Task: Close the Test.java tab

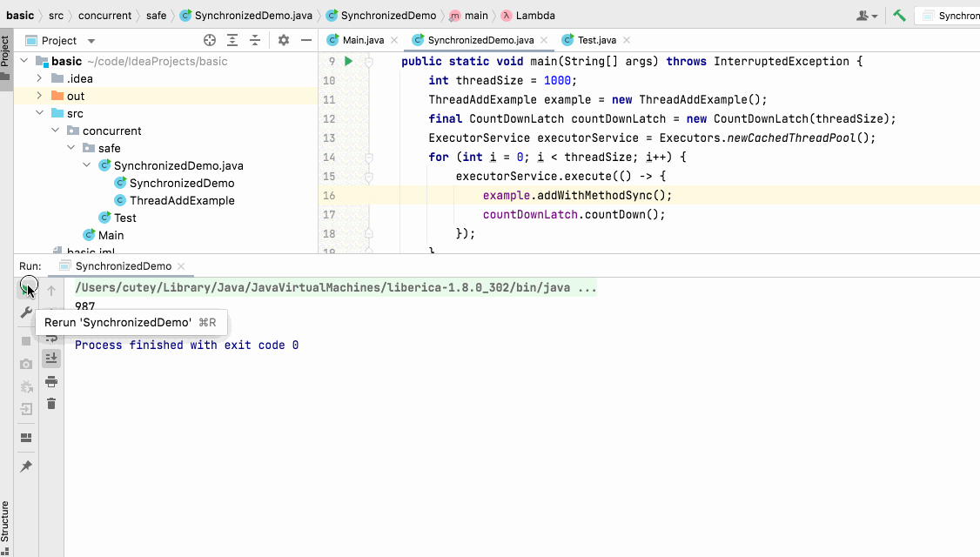Action: click(x=627, y=40)
